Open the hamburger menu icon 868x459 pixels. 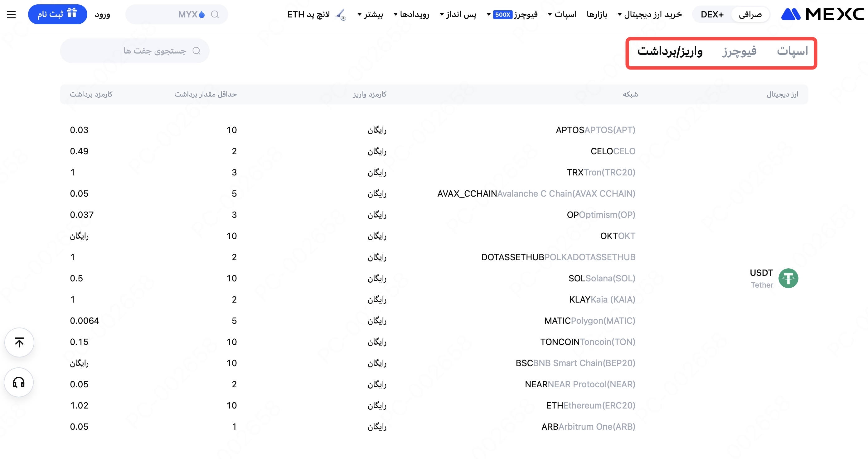[x=11, y=14]
